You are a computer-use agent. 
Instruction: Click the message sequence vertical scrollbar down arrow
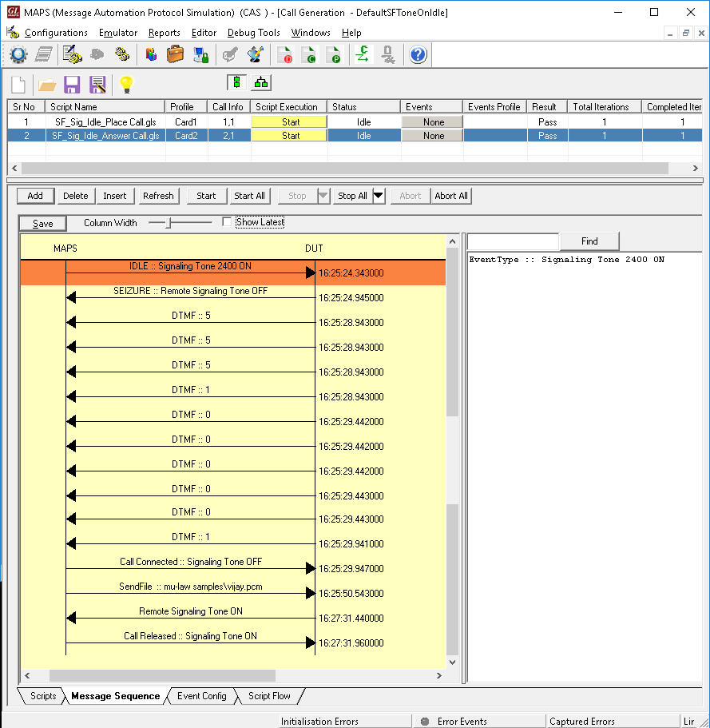pyautogui.click(x=453, y=662)
